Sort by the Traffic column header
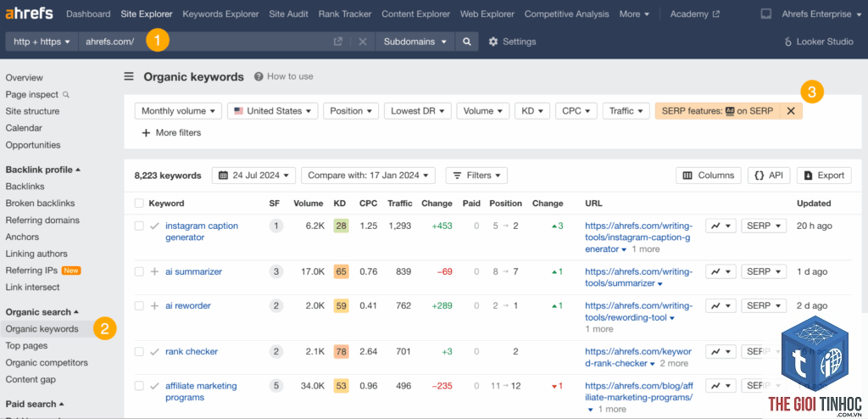Image resolution: width=868 pixels, height=419 pixels. point(400,204)
